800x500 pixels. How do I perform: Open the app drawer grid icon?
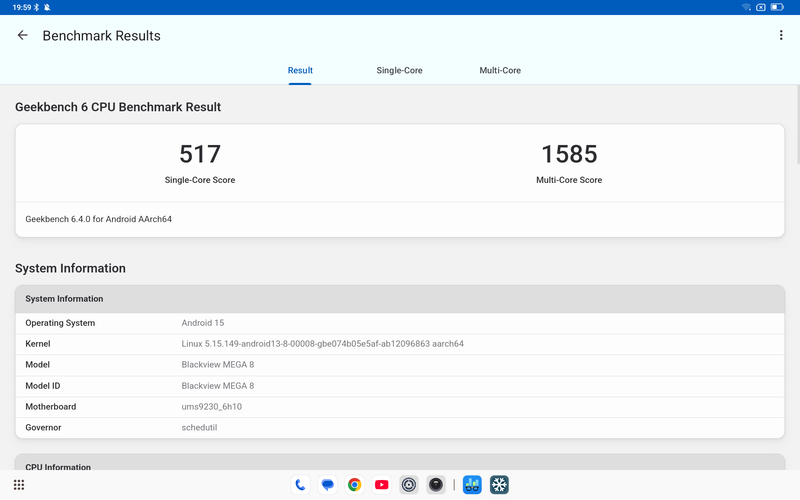click(19, 485)
